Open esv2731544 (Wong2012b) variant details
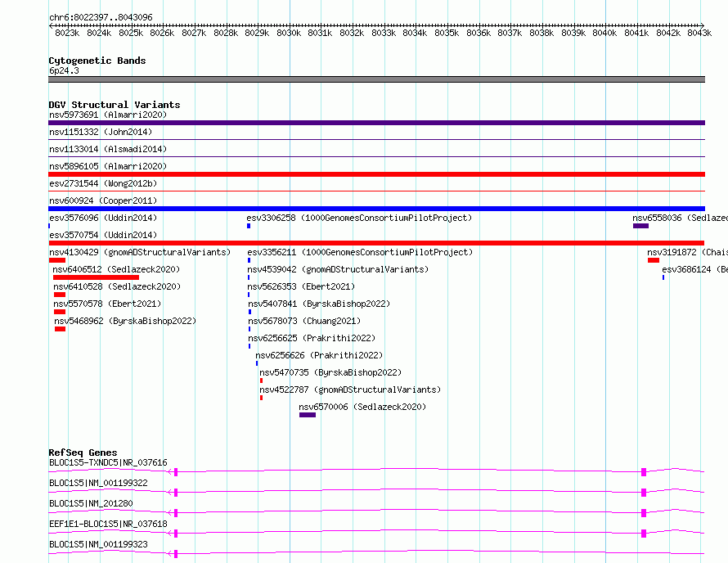 click(103, 183)
